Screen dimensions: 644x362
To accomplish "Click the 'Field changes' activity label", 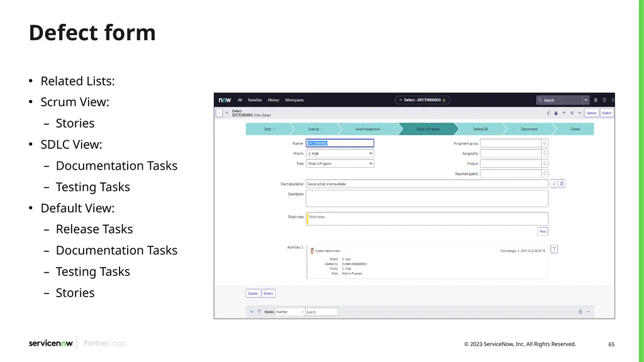I will 508,251.
